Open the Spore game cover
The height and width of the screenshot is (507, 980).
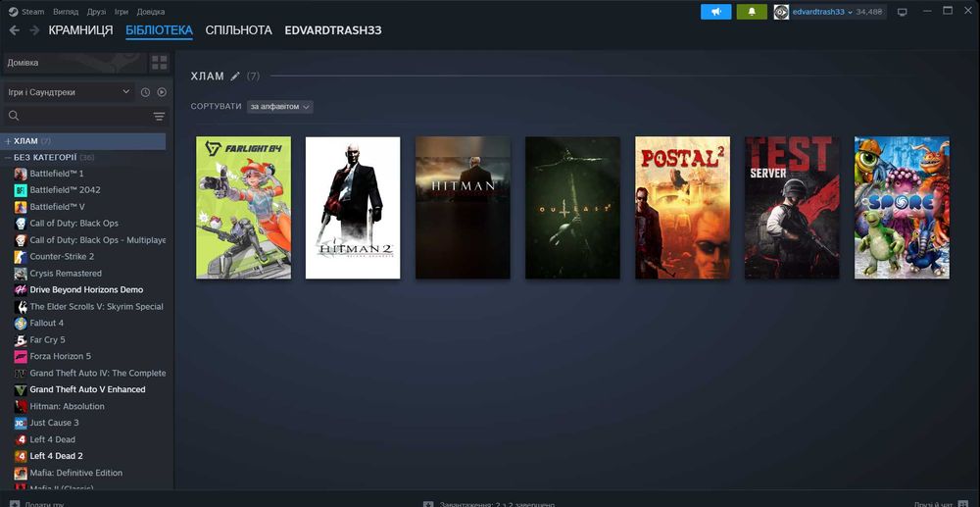(902, 208)
